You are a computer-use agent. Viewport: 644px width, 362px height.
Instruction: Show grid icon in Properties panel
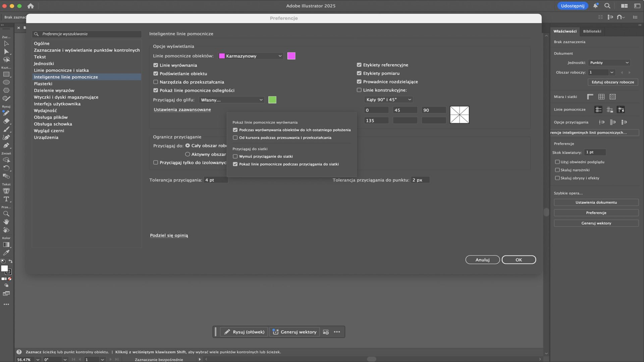point(601,97)
